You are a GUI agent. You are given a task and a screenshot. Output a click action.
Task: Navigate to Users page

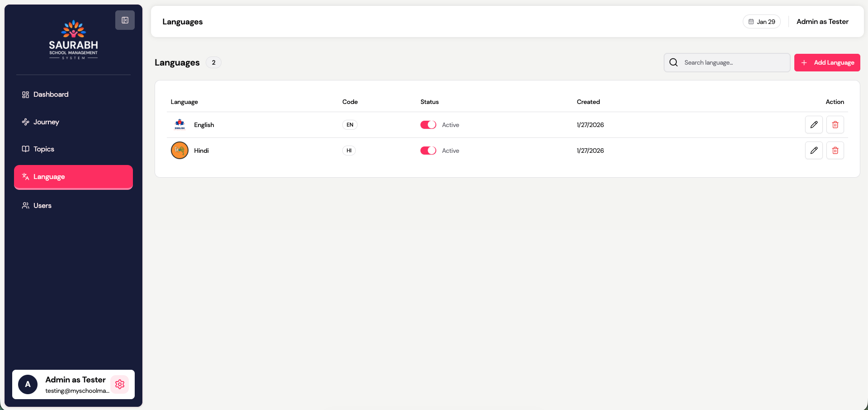[42, 206]
